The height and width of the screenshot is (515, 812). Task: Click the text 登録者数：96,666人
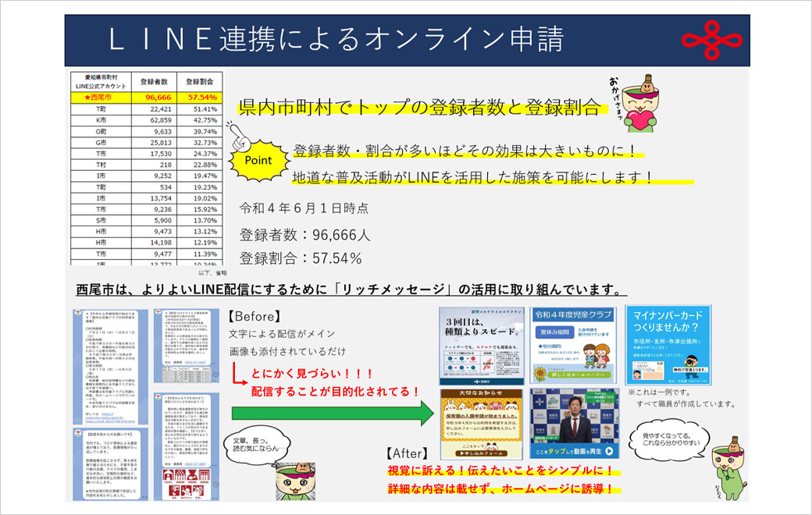pyautogui.click(x=305, y=234)
